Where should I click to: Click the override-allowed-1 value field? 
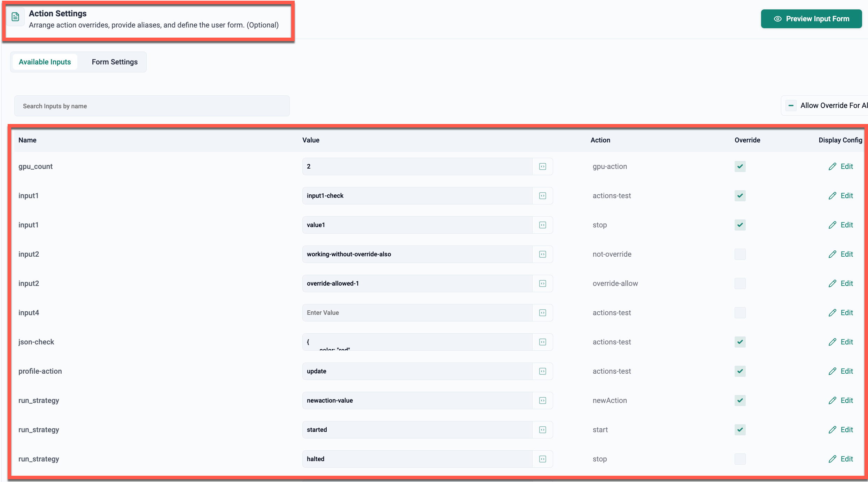point(417,283)
